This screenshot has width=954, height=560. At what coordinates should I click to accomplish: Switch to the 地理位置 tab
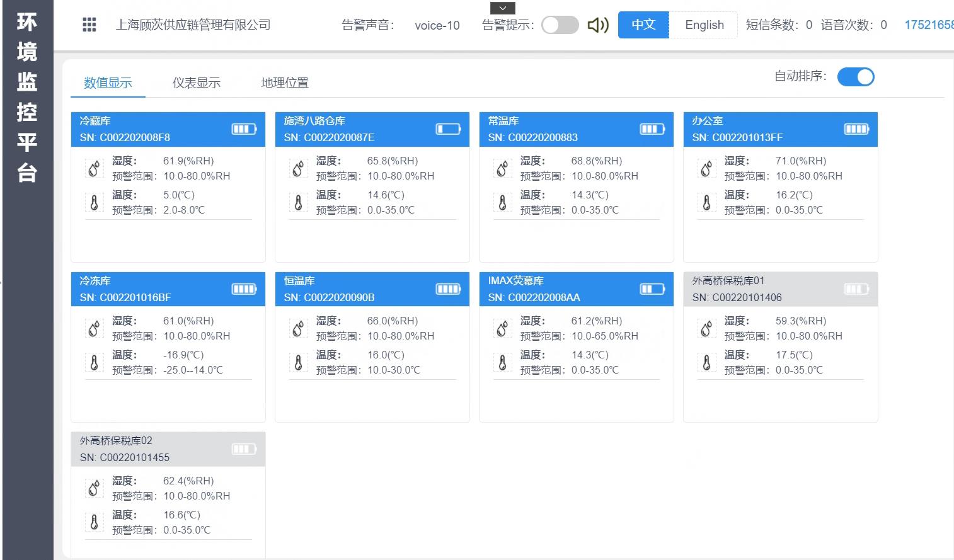click(285, 83)
